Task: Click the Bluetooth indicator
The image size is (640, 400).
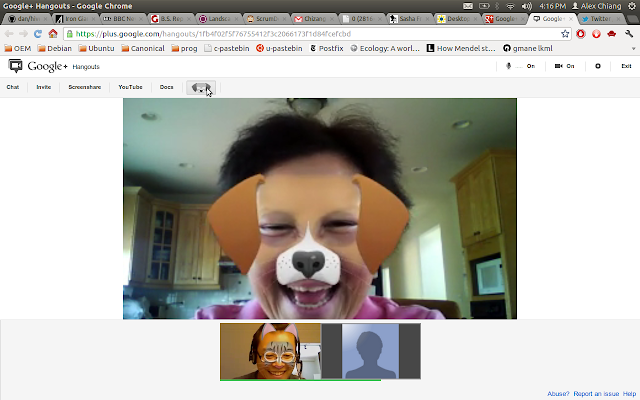Action: (497, 6)
